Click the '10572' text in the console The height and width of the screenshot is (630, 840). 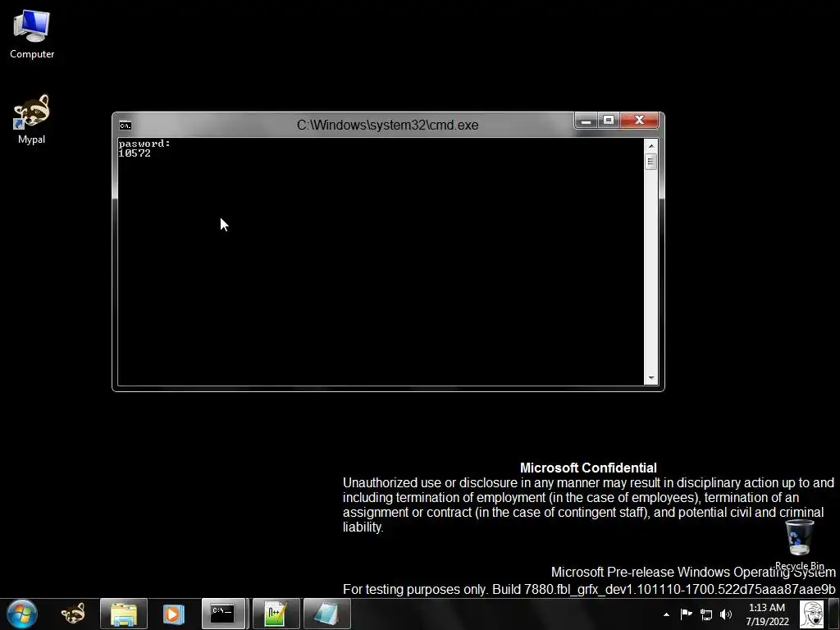(x=135, y=153)
